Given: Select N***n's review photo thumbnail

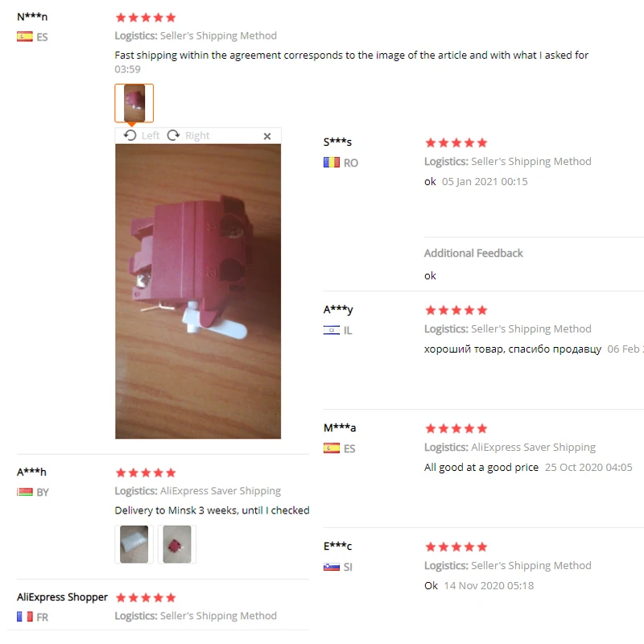Looking at the screenshot, I should coord(134,103).
